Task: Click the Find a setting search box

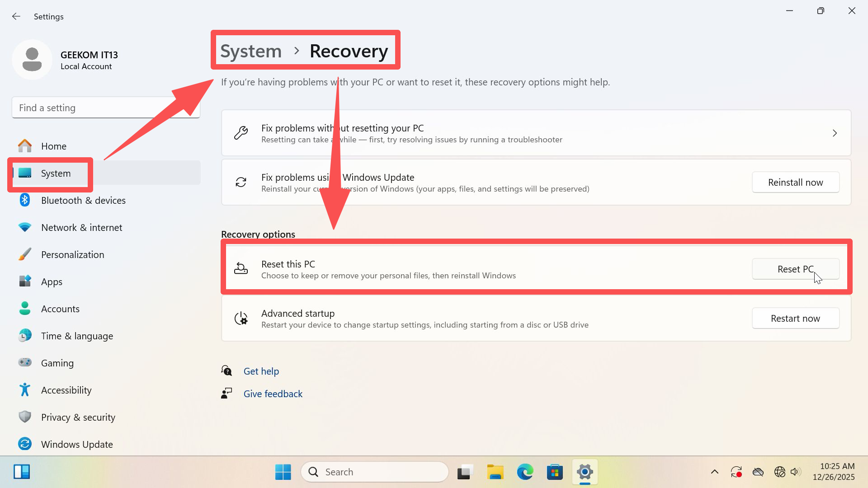Action: pyautogui.click(x=106, y=108)
